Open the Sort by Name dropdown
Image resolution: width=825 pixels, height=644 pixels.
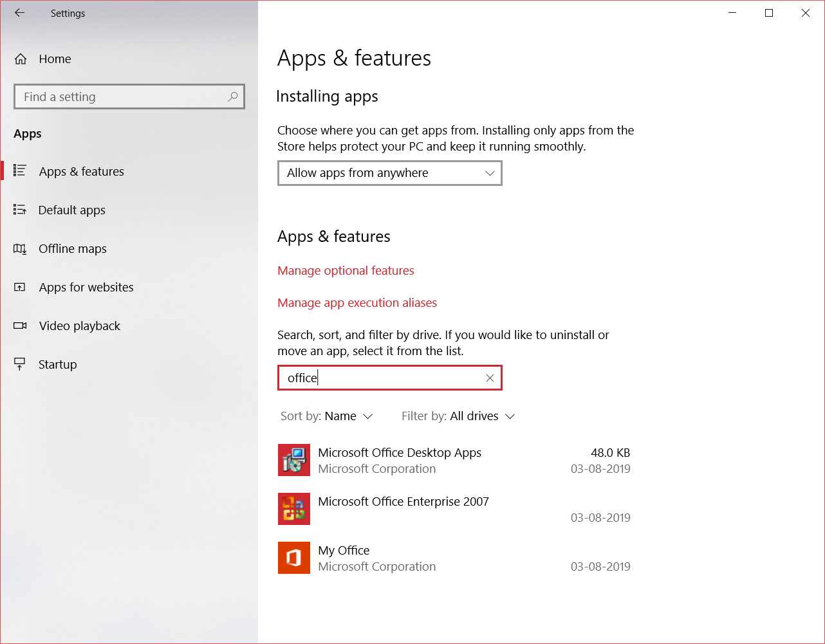pyautogui.click(x=327, y=416)
